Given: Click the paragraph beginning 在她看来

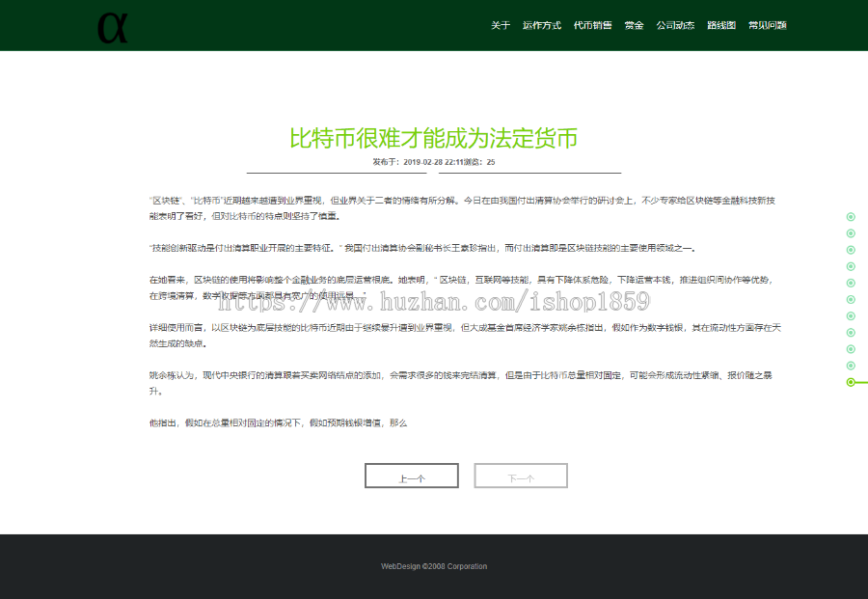Looking at the screenshot, I should point(461,287).
